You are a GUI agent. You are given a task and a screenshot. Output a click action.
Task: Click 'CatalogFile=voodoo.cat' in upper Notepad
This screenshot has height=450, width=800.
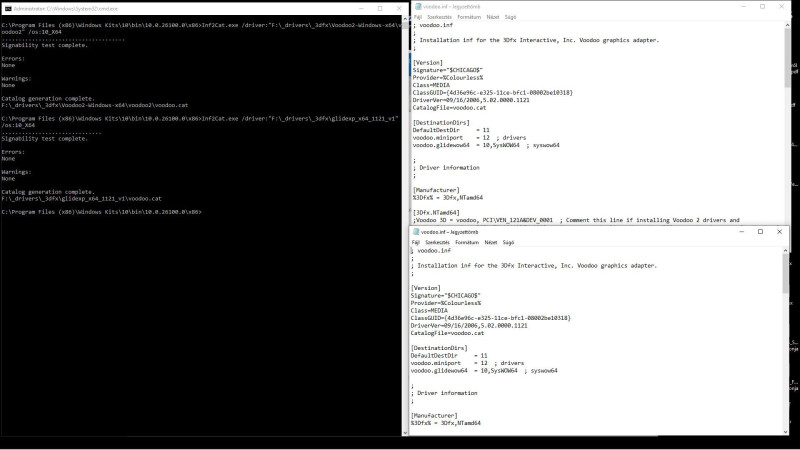(x=449, y=108)
